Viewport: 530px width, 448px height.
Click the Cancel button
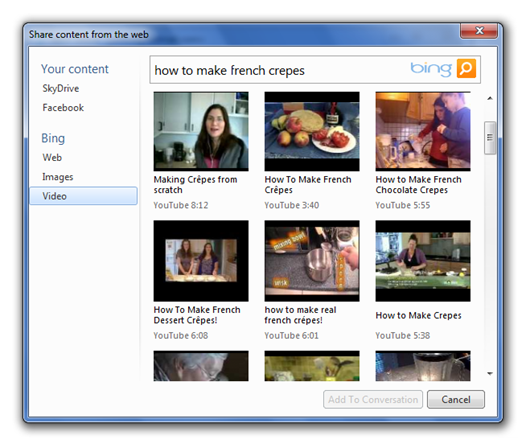point(456,400)
